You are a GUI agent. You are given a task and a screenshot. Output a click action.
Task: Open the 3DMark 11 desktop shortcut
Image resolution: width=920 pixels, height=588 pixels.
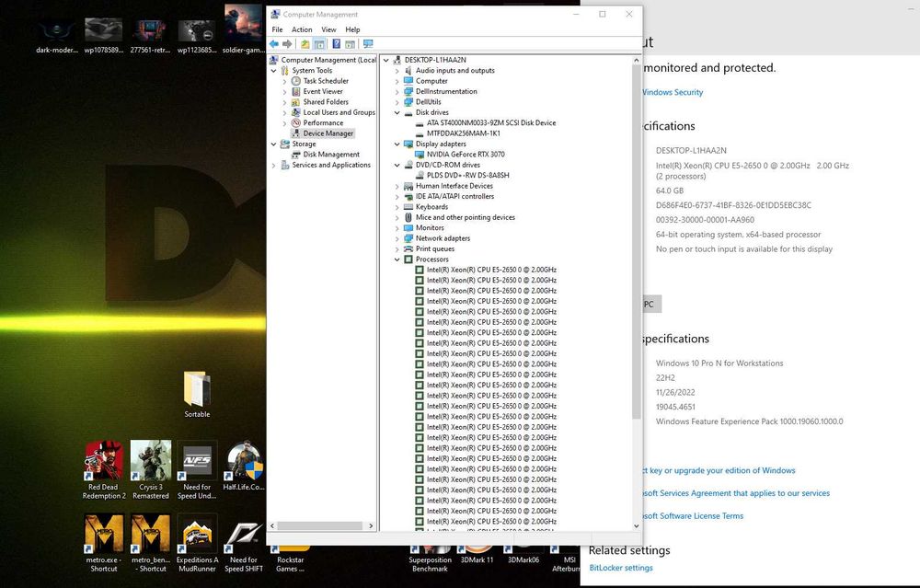pyautogui.click(x=477, y=556)
